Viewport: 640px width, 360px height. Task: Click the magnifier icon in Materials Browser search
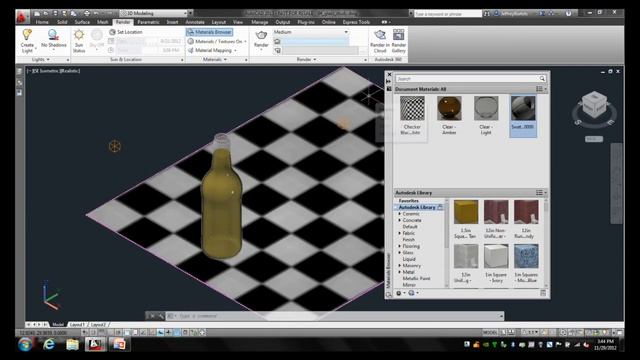tap(542, 78)
